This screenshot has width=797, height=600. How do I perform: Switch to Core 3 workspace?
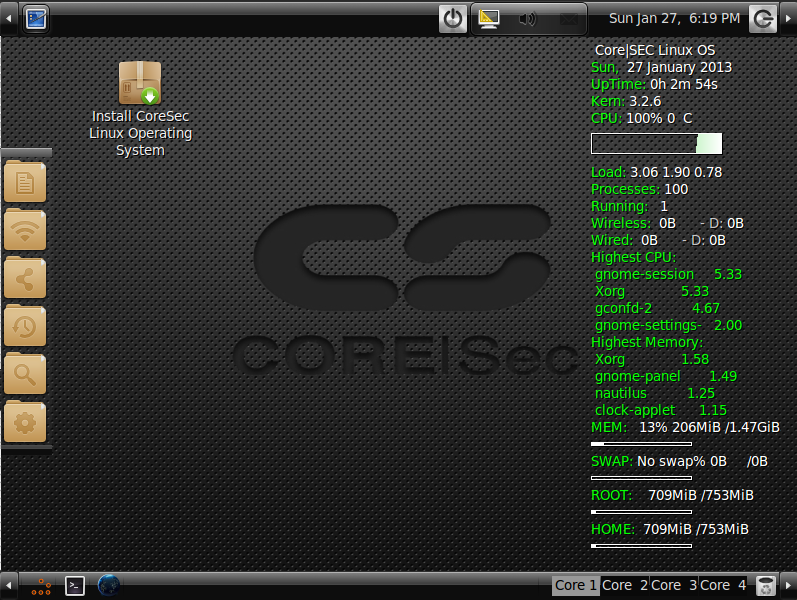coord(674,586)
